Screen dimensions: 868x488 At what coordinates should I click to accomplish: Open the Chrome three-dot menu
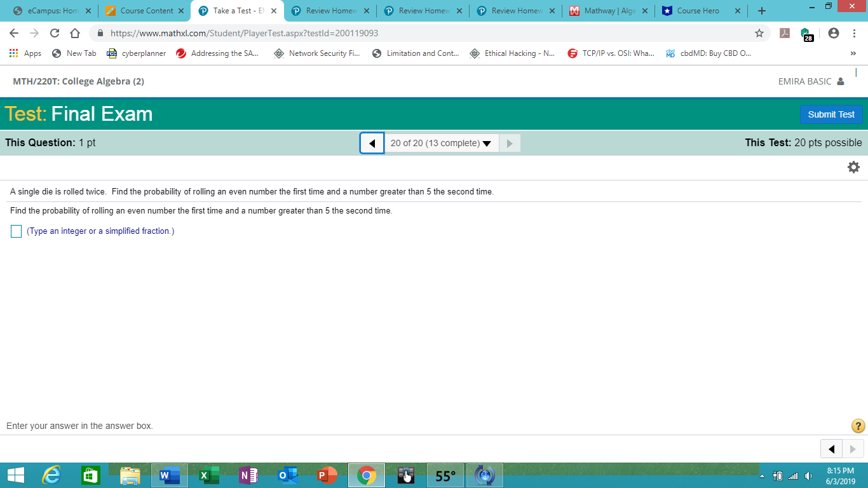(854, 34)
